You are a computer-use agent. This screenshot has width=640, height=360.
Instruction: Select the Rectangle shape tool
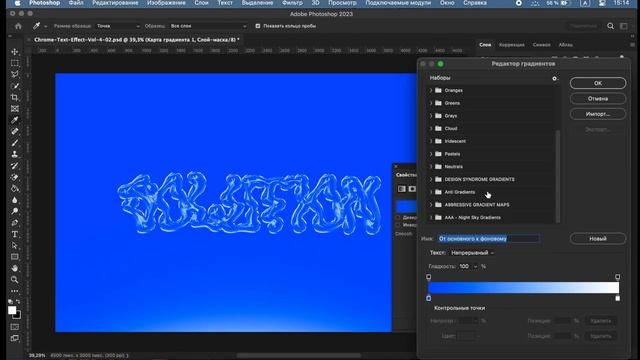(15, 257)
